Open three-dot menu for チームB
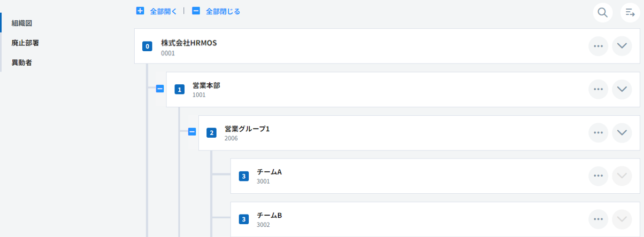The height and width of the screenshot is (237, 644). pos(599,219)
